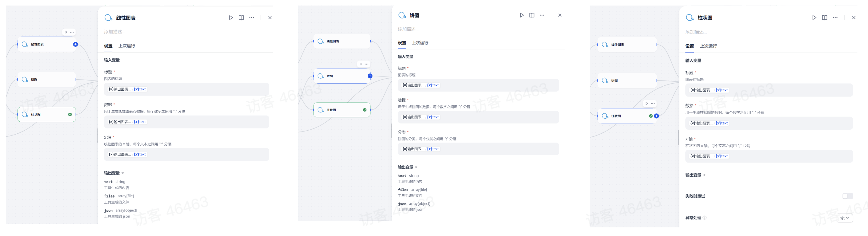The width and height of the screenshot is (868, 236).
Task: Enable the 失败时重试 toggle
Action: 847,196
